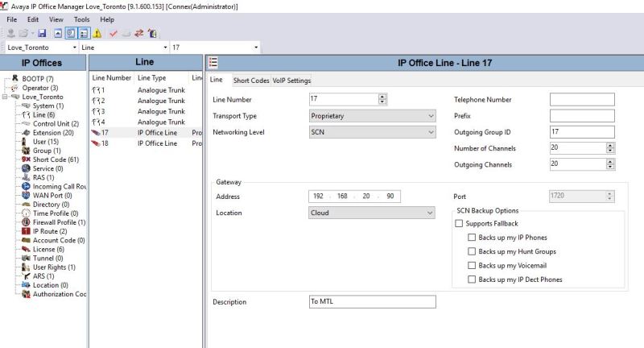644x348 pixels.
Task: Select License (6) tree node
Action: click(x=48, y=250)
